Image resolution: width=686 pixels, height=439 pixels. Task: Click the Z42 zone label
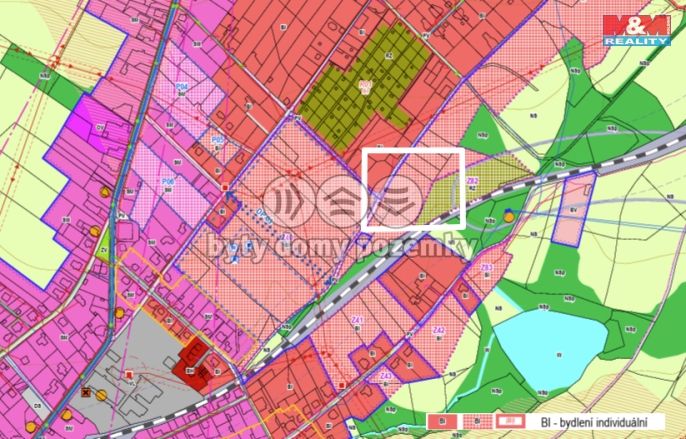click(438, 331)
